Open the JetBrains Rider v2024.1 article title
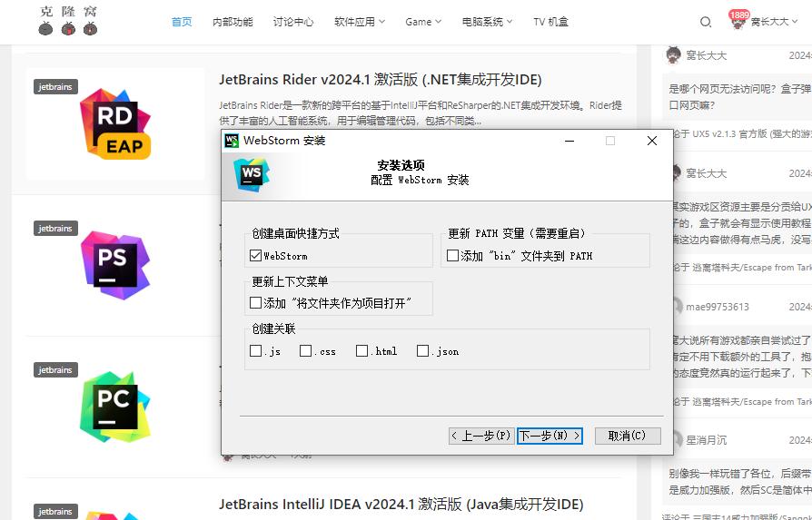The width and height of the screenshot is (812, 520). 380,80
